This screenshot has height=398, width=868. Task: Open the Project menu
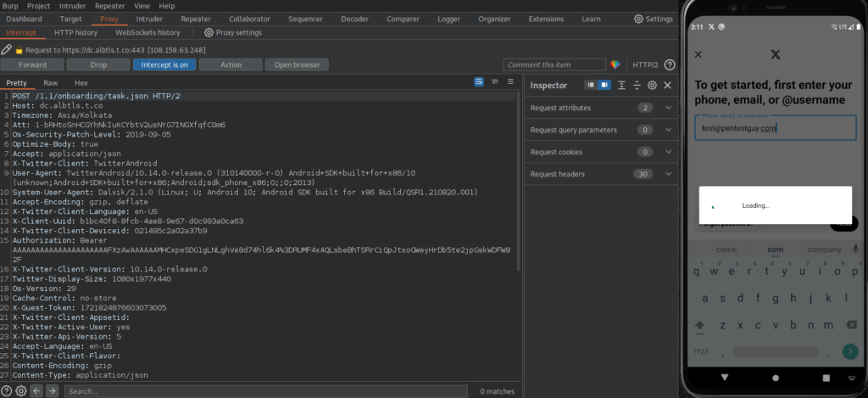[x=39, y=6]
